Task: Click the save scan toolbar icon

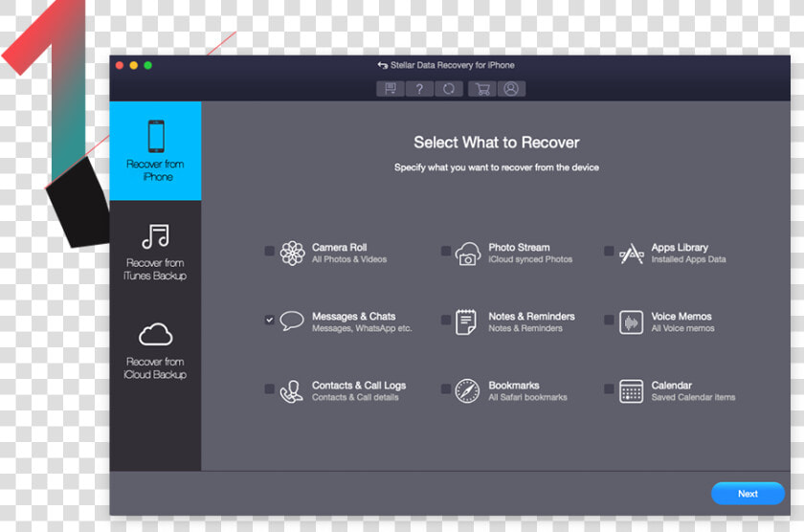Action: (391, 89)
